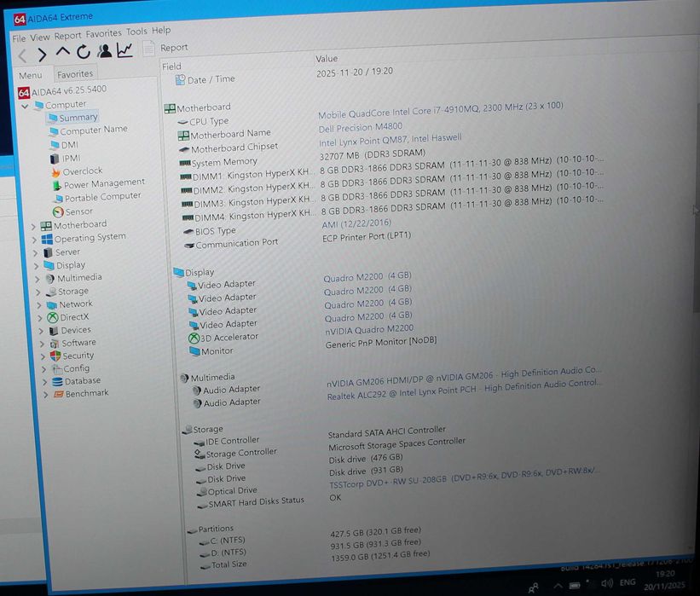
Task: Open the Tools menu
Action: 136,32
